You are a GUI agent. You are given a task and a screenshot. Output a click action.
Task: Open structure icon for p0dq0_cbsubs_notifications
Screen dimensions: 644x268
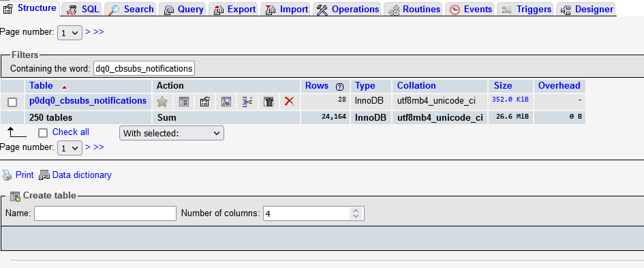(205, 102)
